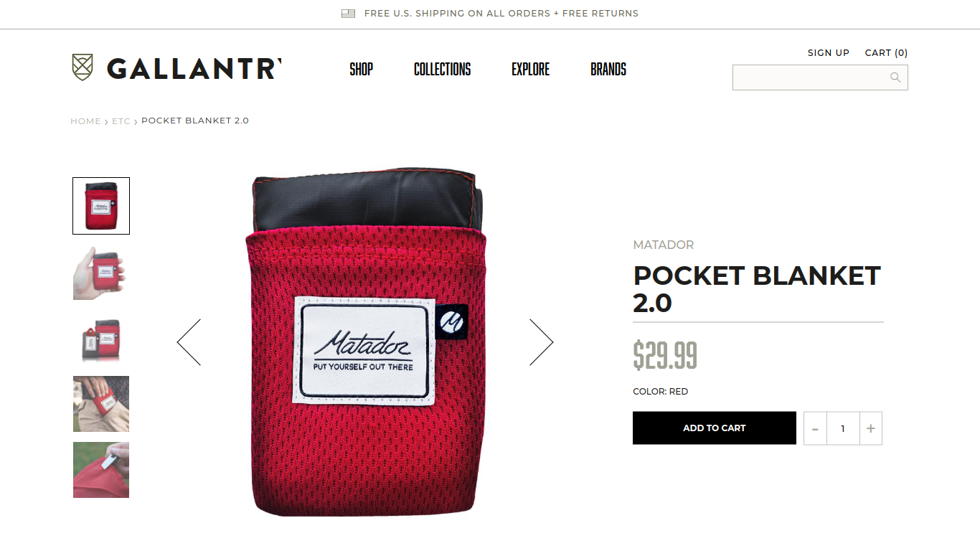Open the Shop menu
The height and width of the screenshot is (551, 980).
[x=362, y=69]
